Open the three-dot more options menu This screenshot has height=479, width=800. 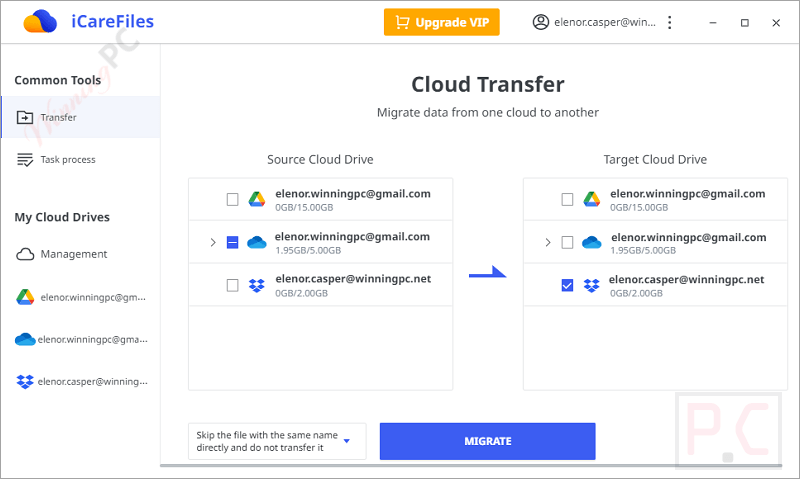pyautogui.click(x=669, y=22)
